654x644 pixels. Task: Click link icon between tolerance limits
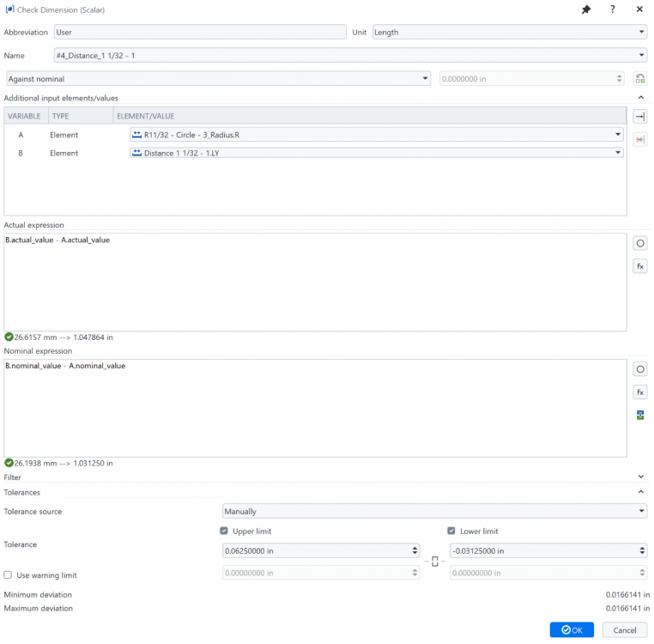click(435, 562)
